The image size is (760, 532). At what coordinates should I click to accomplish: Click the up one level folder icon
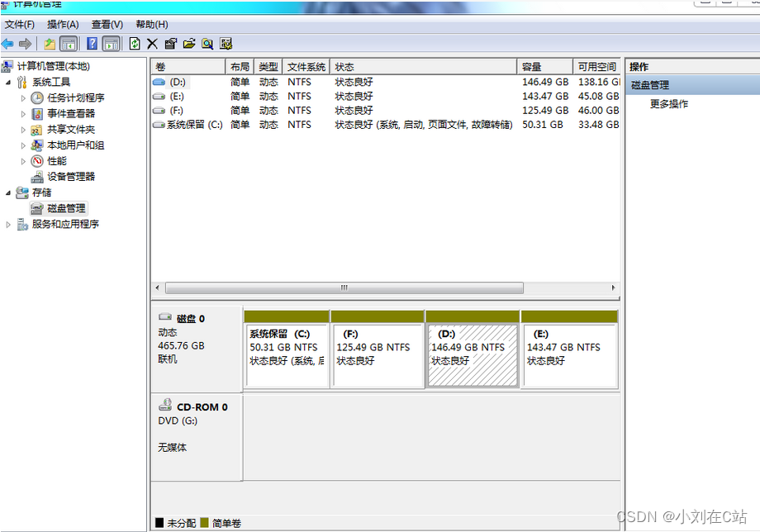50,44
